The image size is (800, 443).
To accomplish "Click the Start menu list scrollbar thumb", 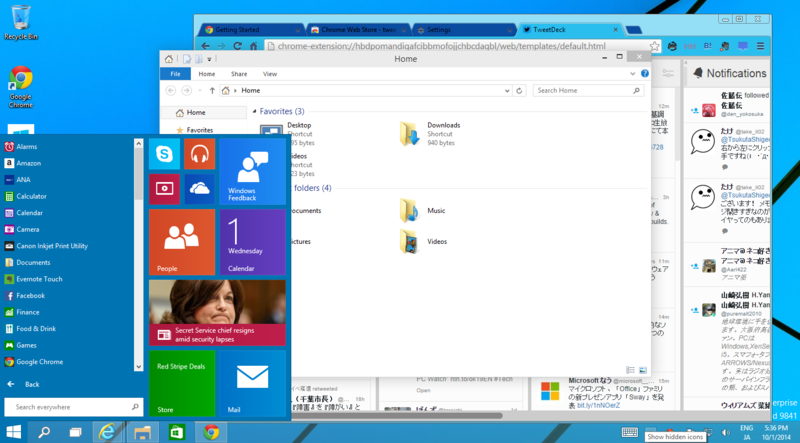I will coord(138,175).
